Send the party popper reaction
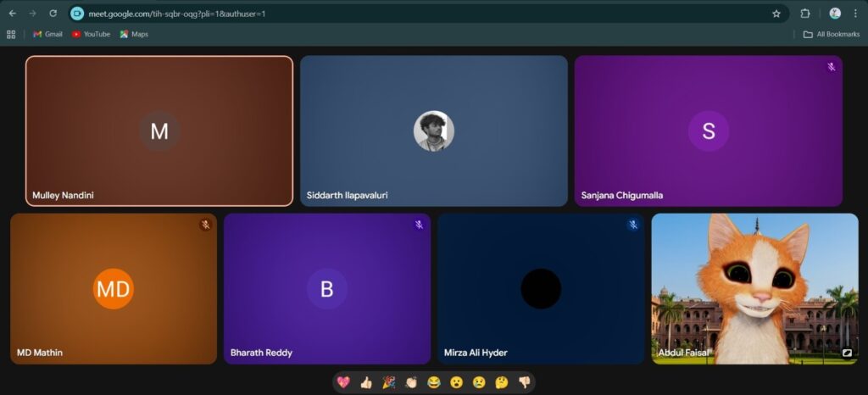Screen dimensions: 868x395 [388, 382]
